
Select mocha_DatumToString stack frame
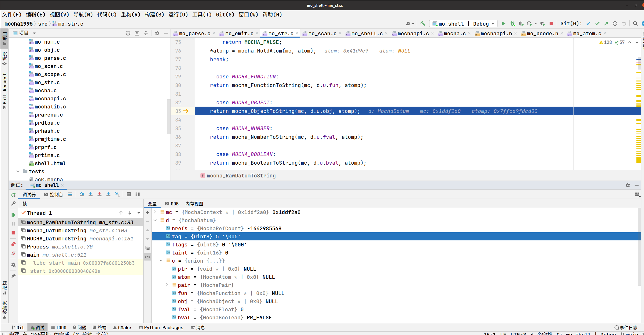(x=81, y=230)
